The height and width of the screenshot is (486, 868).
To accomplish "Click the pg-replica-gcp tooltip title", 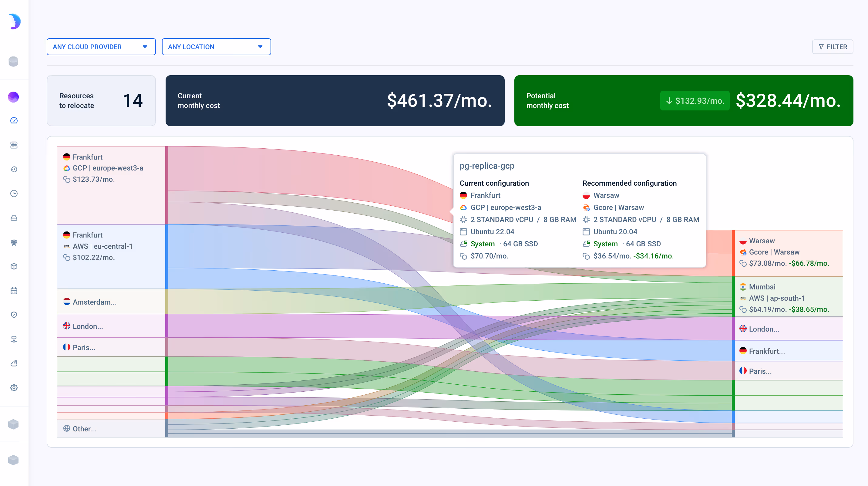I will (x=487, y=166).
